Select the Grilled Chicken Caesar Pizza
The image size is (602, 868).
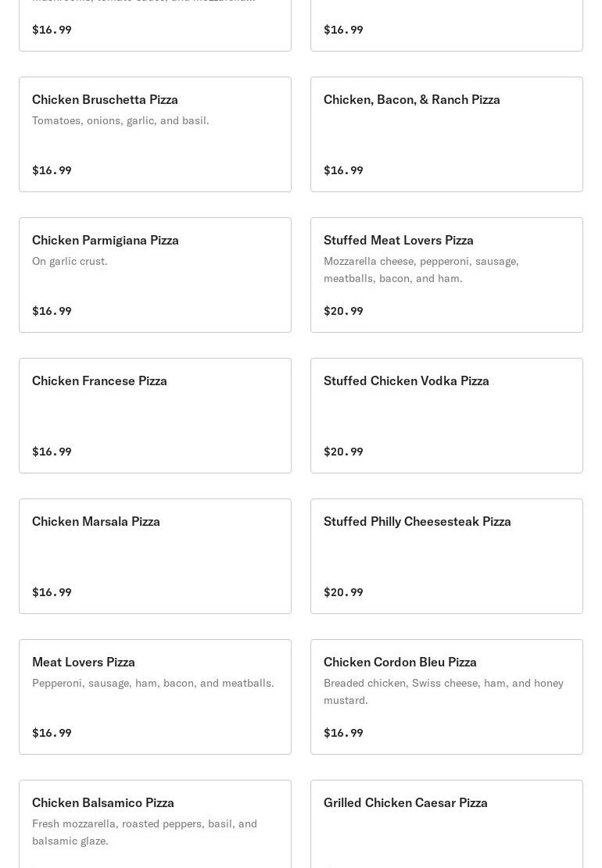pos(405,803)
